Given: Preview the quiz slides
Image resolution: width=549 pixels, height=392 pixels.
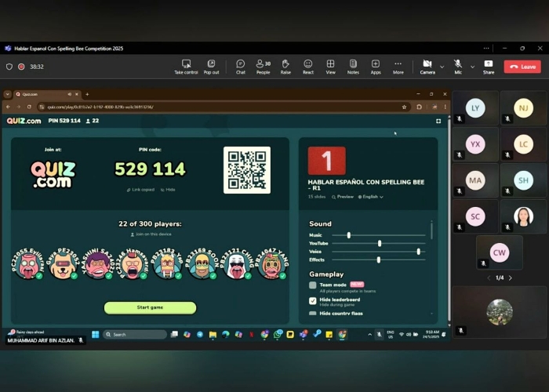Looking at the screenshot, I should click(x=343, y=197).
